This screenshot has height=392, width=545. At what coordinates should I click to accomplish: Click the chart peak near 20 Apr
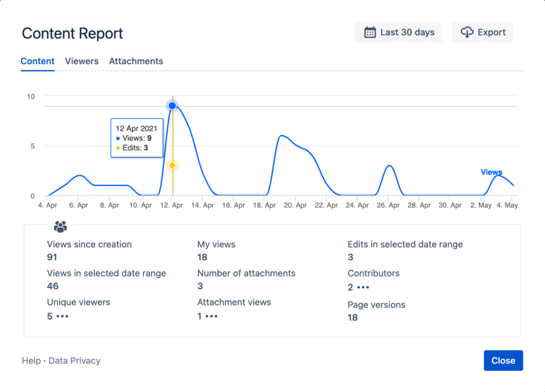[x=281, y=136]
